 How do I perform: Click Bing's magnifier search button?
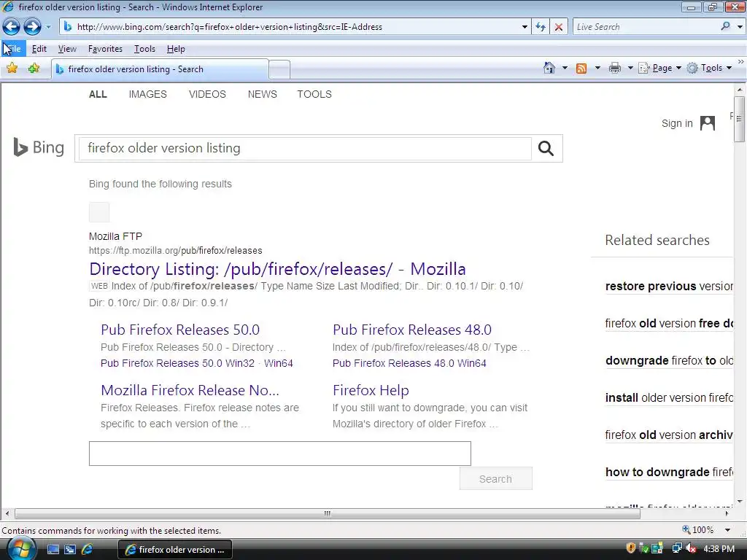[x=546, y=149]
